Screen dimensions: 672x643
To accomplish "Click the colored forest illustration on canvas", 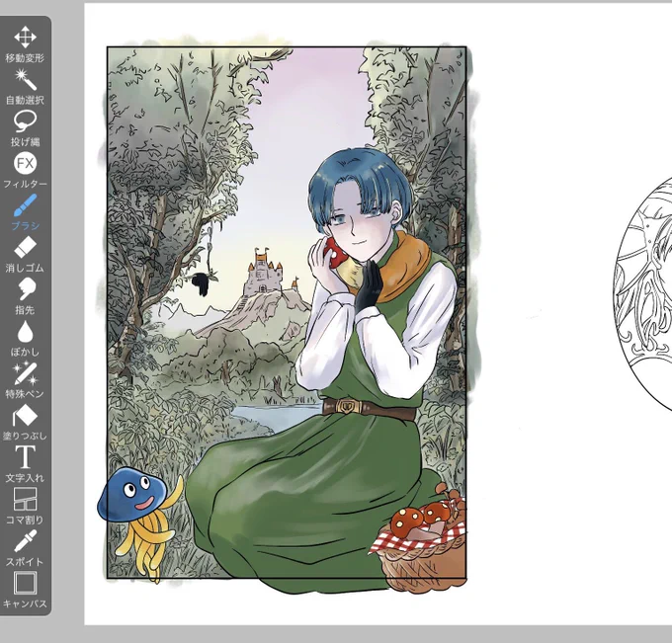I will [288, 315].
